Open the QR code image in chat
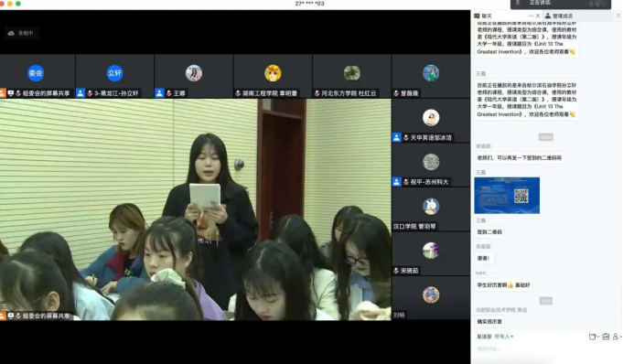The height and width of the screenshot is (364, 623). tap(507, 196)
